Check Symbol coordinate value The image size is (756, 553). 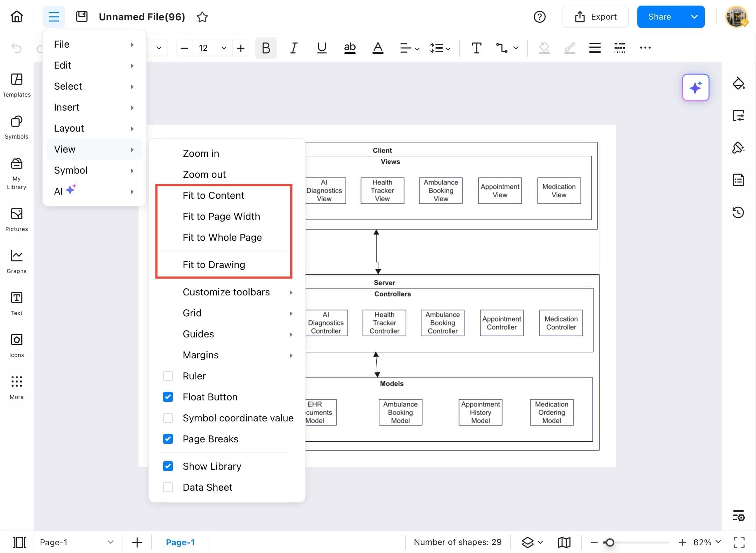pos(168,418)
